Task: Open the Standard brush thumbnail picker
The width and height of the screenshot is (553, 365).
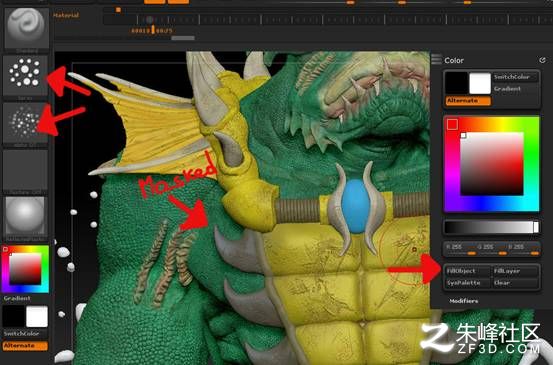Action: (26, 28)
